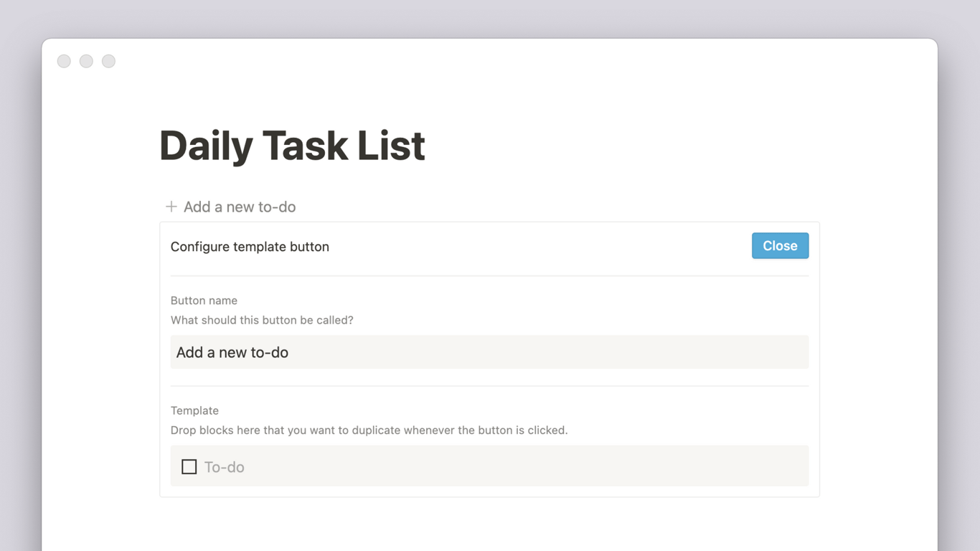This screenshot has height=551, width=980.
Task: Click the Daily Task List page title
Action: click(292, 146)
